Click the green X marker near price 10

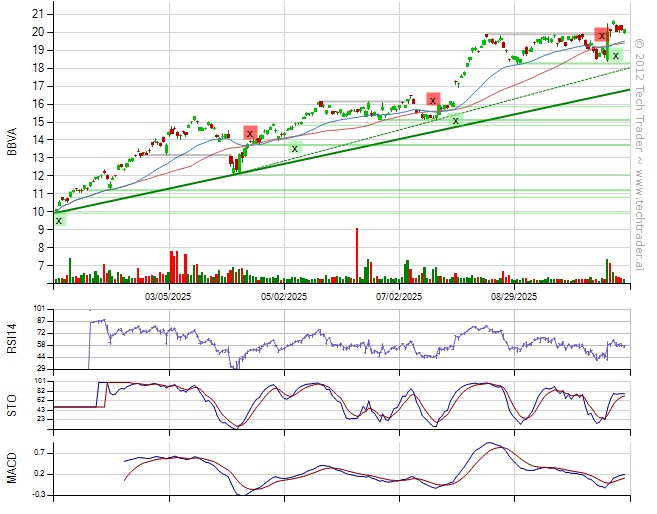tap(59, 220)
